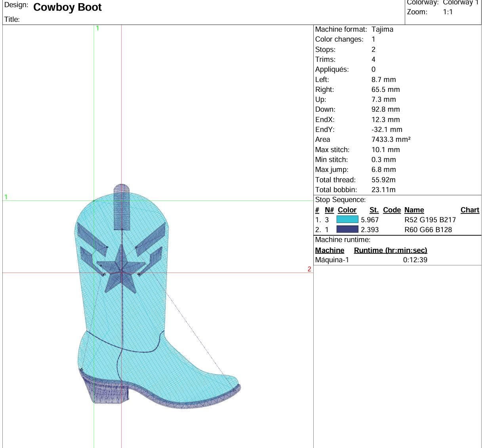Click the star emblem on the boot
This screenshot has height=448, width=484.
pos(121,269)
